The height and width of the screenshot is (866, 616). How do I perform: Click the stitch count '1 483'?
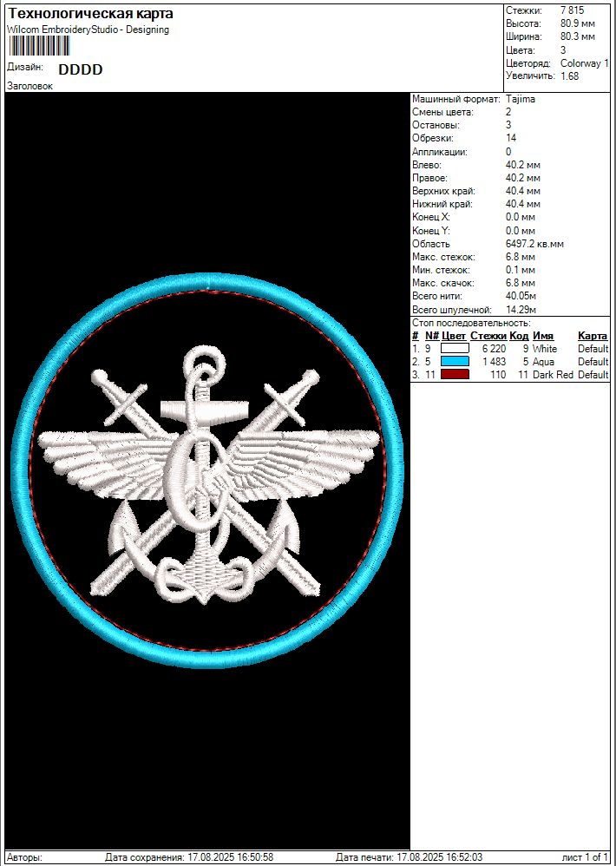[495, 362]
